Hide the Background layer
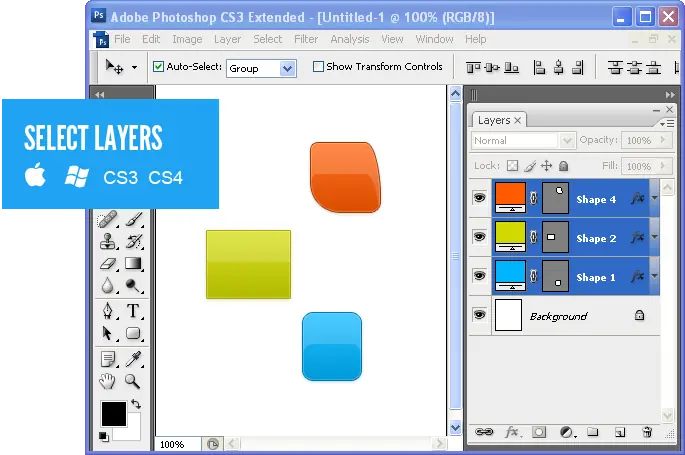The image size is (685, 455). [479, 315]
